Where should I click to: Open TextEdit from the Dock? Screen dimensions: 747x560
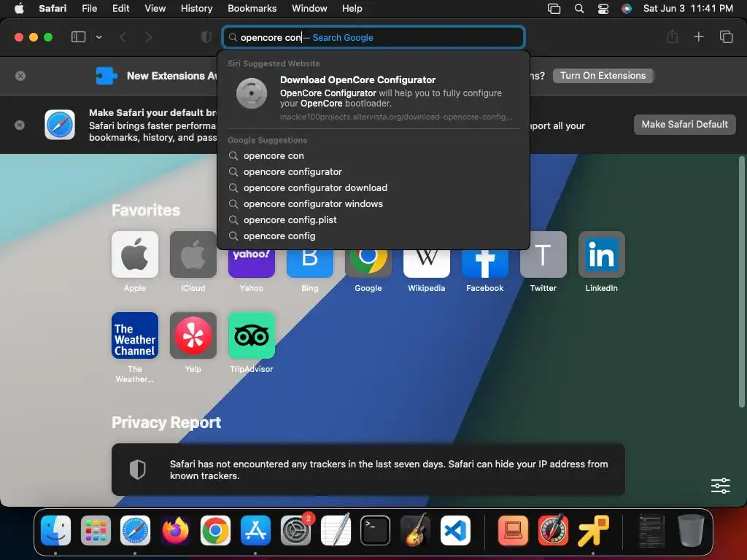336,530
